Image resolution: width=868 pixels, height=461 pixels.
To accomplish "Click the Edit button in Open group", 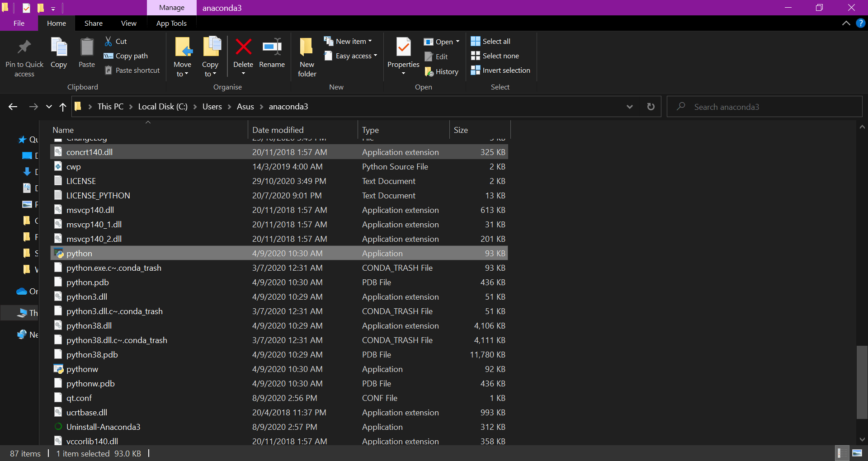I will coord(436,56).
